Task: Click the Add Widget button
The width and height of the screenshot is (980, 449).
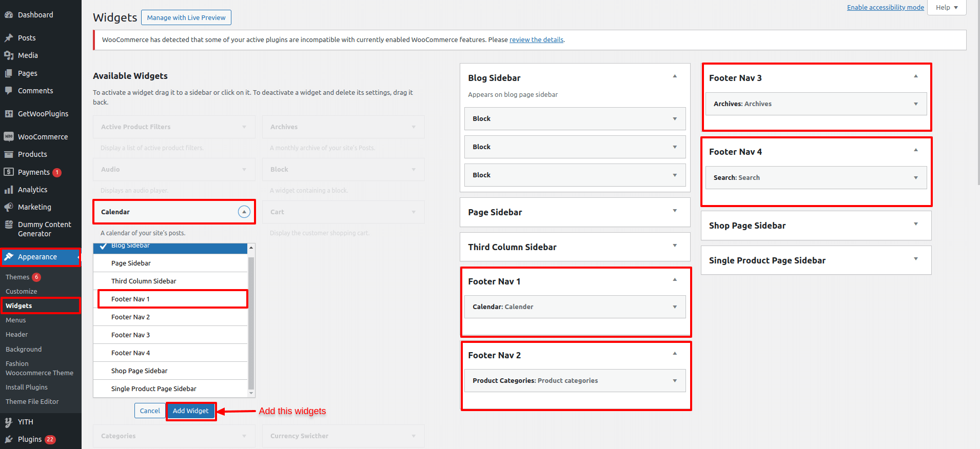Action: tap(190, 411)
